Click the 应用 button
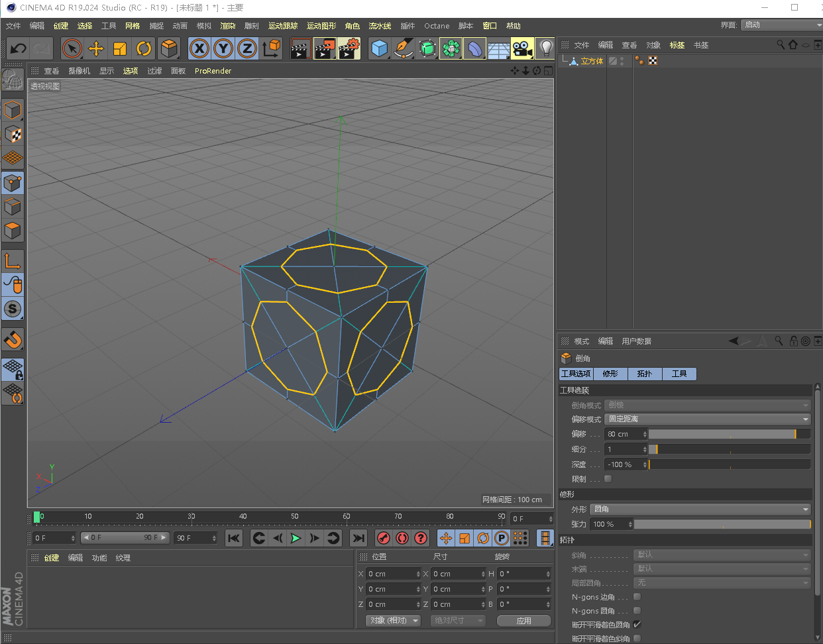This screenshot has height=644, width=823. click(523, 621)
